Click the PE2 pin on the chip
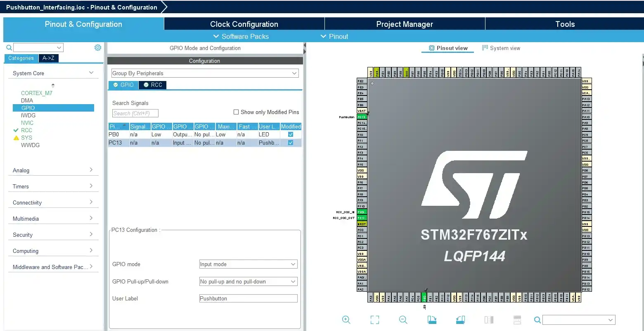This screenshot has width=644, height=331. click(362, 81)
